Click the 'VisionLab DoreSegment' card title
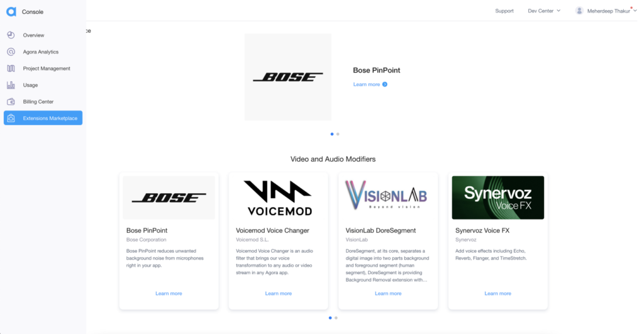 380,230
